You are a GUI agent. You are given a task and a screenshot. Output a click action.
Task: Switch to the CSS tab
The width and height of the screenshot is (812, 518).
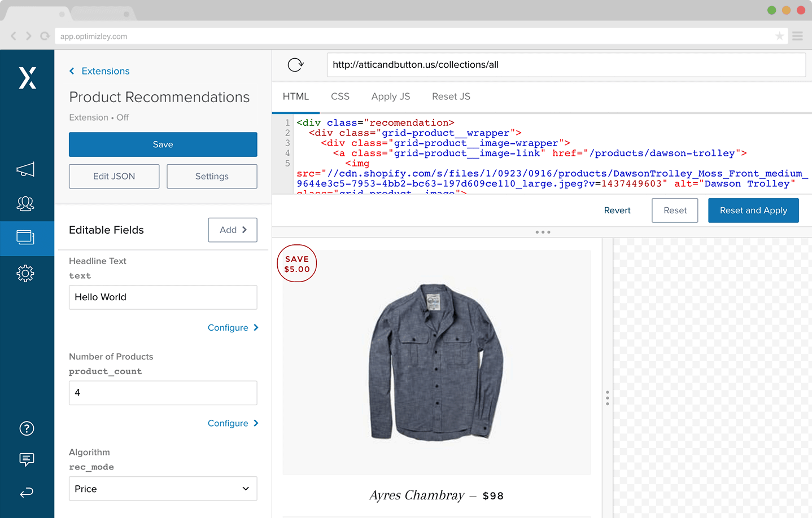coord(340,96)
